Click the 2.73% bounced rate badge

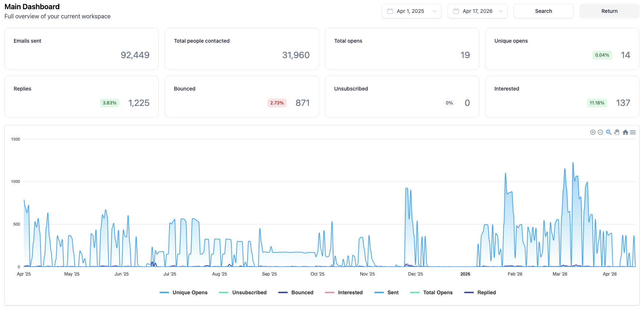[x=277, y=103]
